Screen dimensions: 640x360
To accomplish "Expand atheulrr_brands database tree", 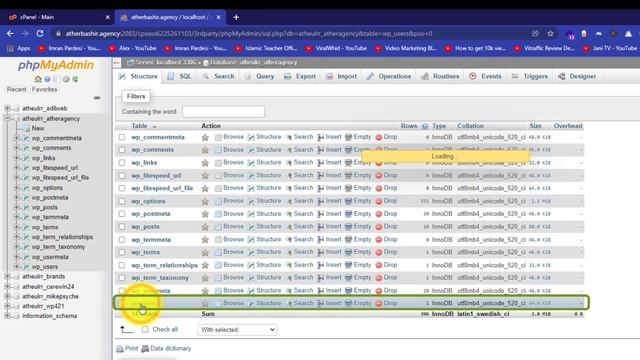I will pos(7,276).
